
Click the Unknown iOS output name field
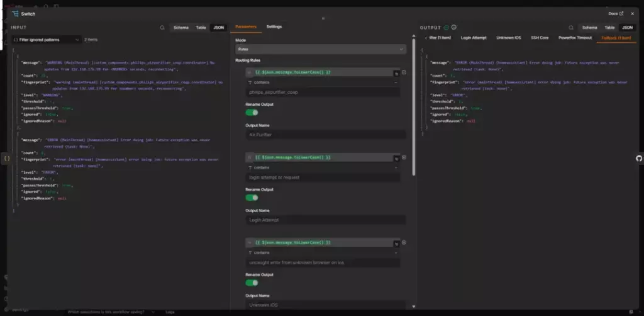click(326, 305)
